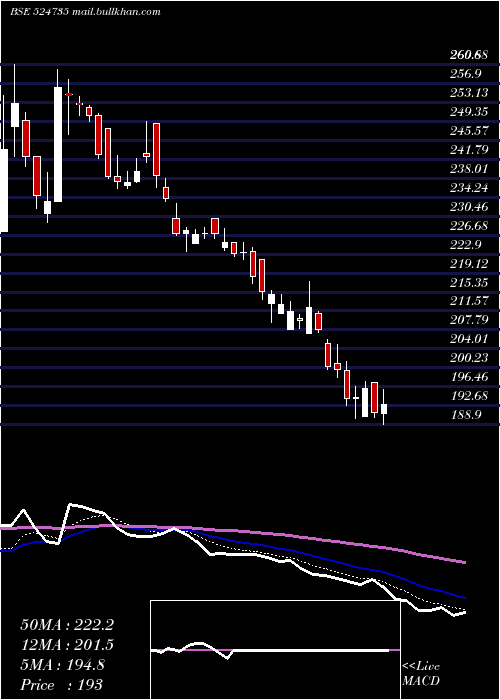Click the 249.35 price axis label
Screen dimensions: 500x700
pos(469,112)
